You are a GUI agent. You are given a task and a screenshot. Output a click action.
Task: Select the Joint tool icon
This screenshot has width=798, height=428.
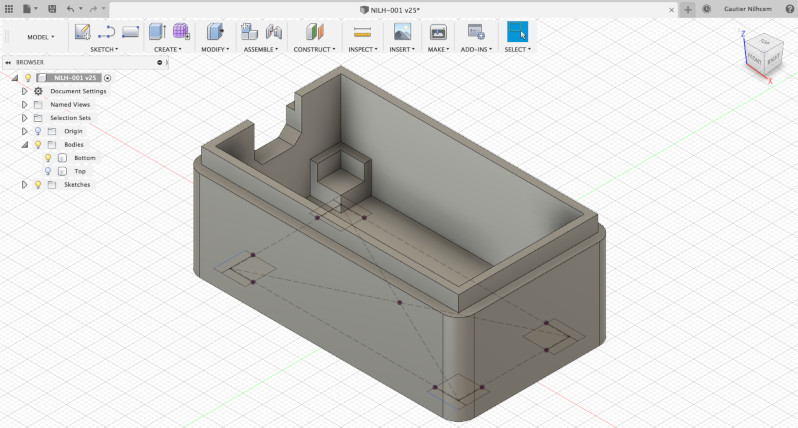point(274,32)
